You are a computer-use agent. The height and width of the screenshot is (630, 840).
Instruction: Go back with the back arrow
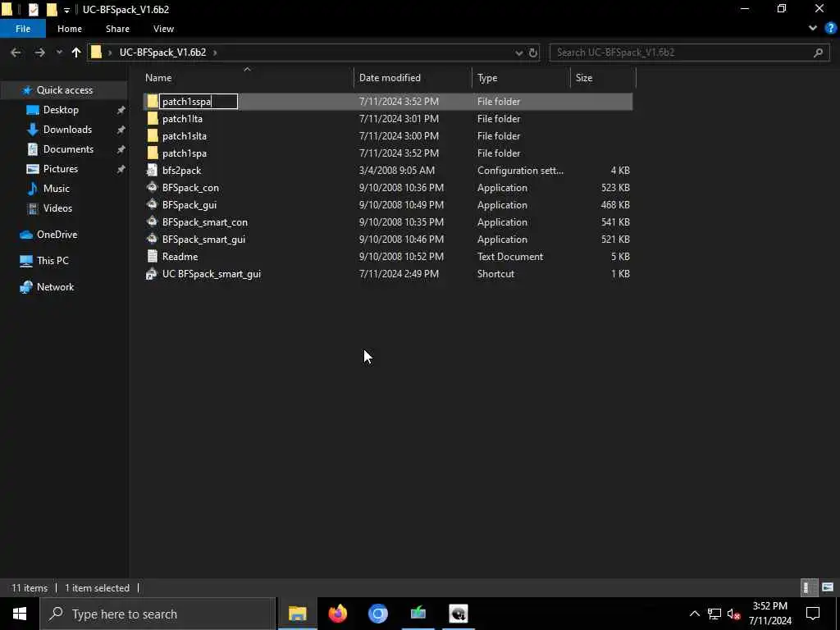point(16,52)
